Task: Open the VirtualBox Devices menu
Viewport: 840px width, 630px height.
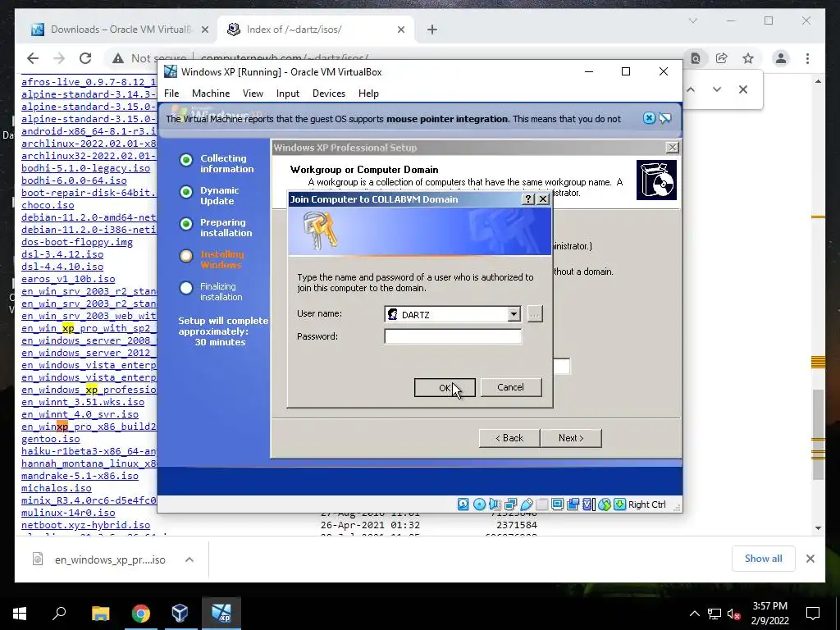Action: [329, 94]
